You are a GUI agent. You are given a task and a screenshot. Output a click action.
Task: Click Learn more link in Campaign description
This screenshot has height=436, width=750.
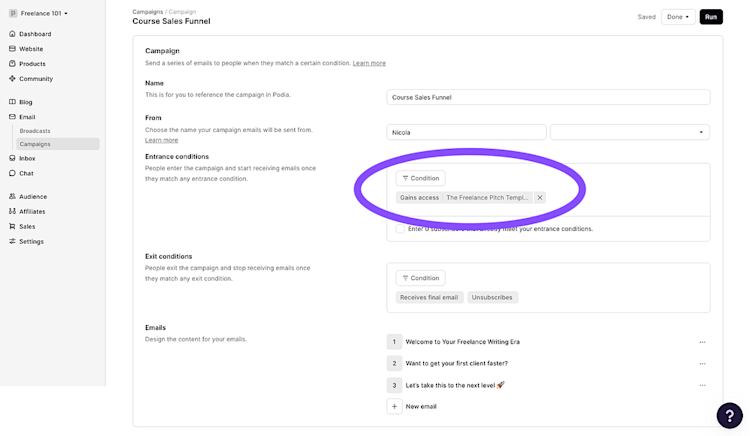tap(369, 63)
